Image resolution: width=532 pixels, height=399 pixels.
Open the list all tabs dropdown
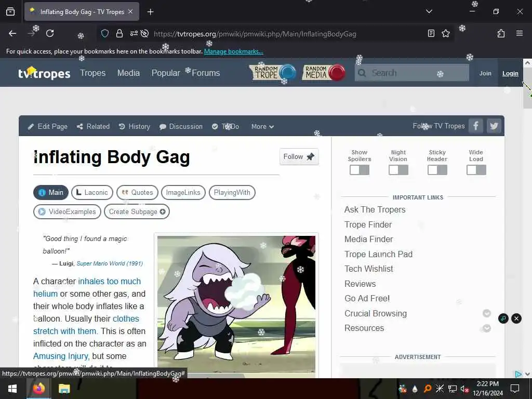429,11
